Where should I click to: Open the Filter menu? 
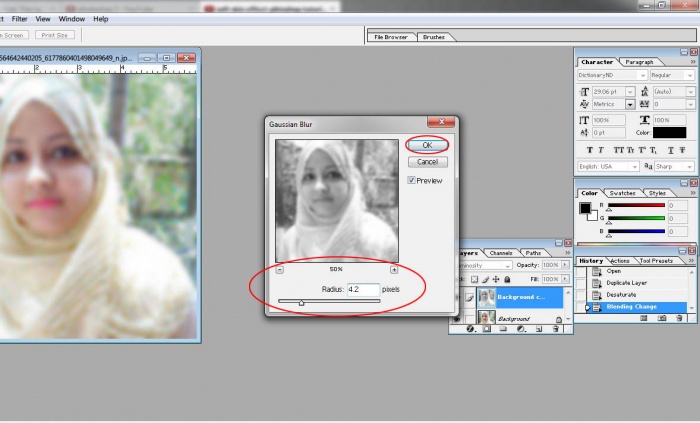19,19
